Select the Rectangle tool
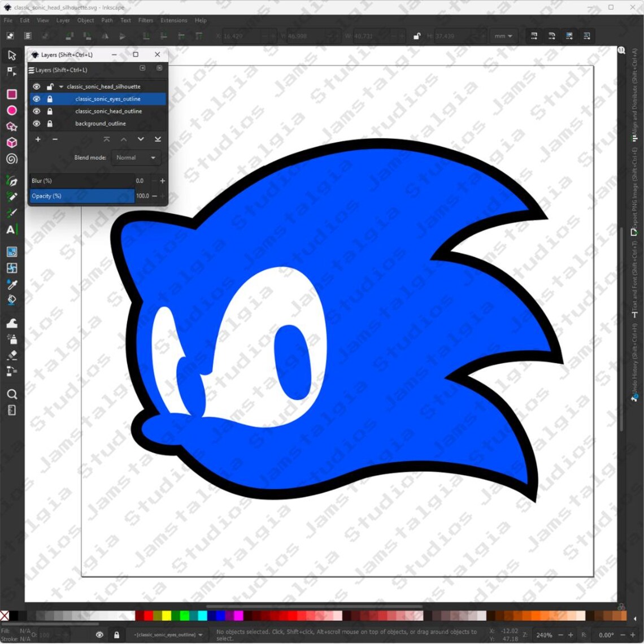Screen dimensions: 644x644 (11, 94)
